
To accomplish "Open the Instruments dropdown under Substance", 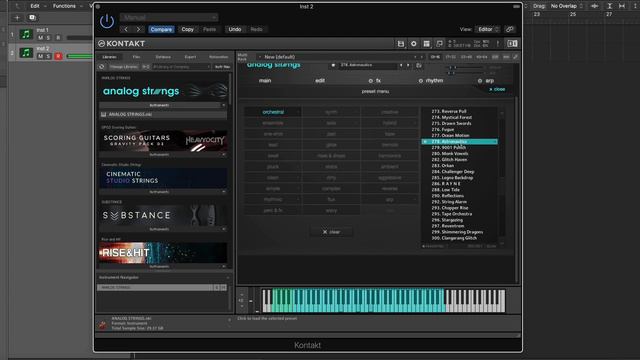I will (162, 229).
